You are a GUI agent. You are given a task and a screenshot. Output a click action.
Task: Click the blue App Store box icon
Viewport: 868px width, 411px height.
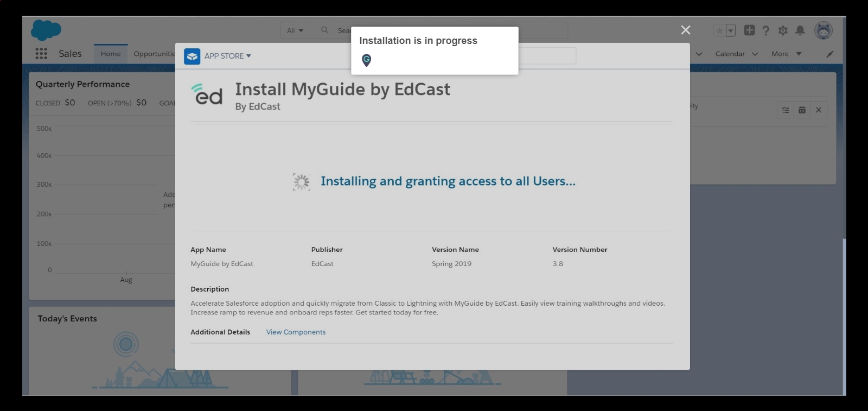tap(192, 56)
